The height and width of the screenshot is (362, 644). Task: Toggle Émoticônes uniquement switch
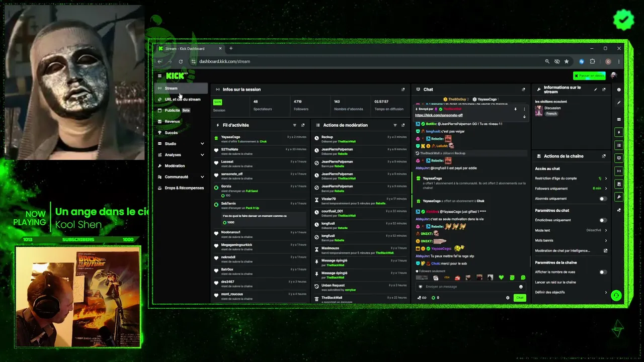click(603, 220)
